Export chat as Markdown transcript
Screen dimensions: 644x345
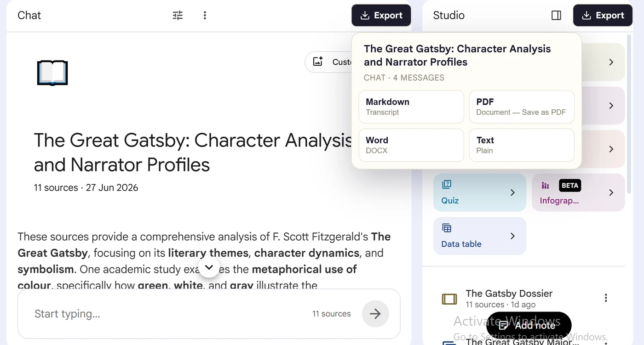tap(411, 107)
